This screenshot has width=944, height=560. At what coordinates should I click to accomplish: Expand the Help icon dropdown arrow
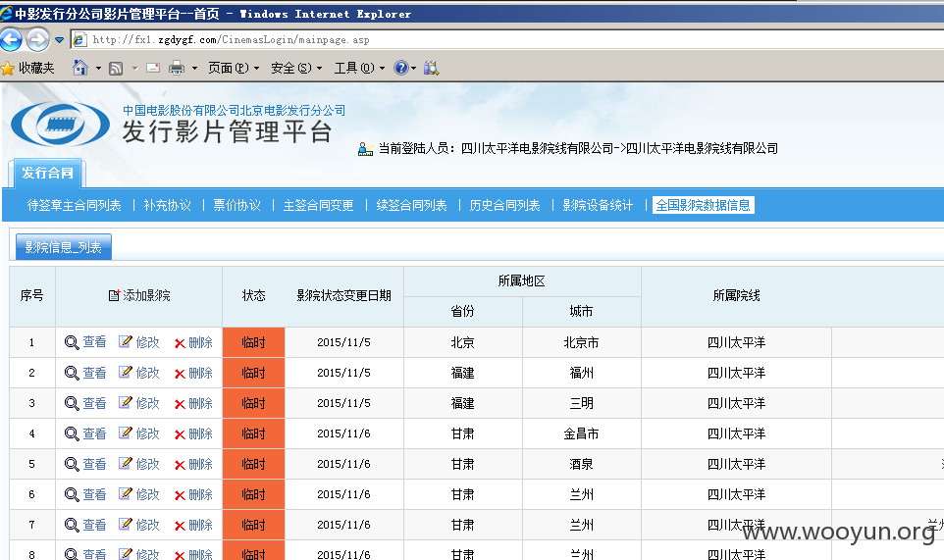tap(413, 69)
